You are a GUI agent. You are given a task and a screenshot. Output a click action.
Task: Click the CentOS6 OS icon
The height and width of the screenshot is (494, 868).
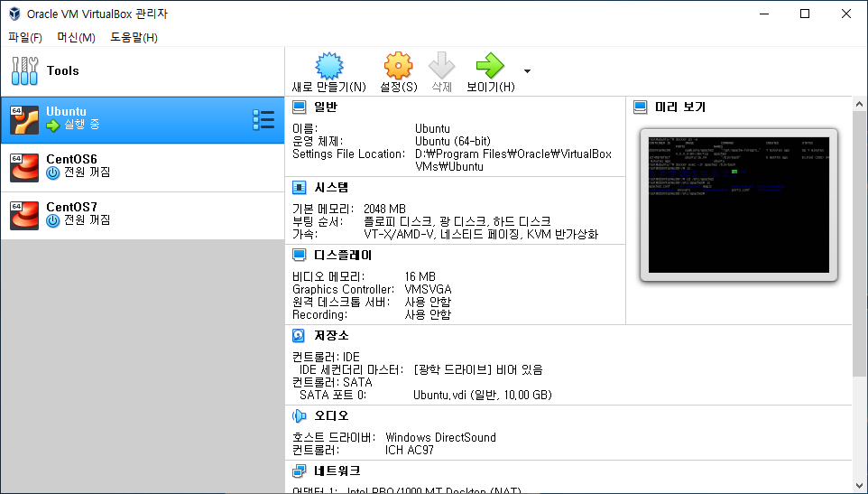pyautogui.click(x=24, y=168)
